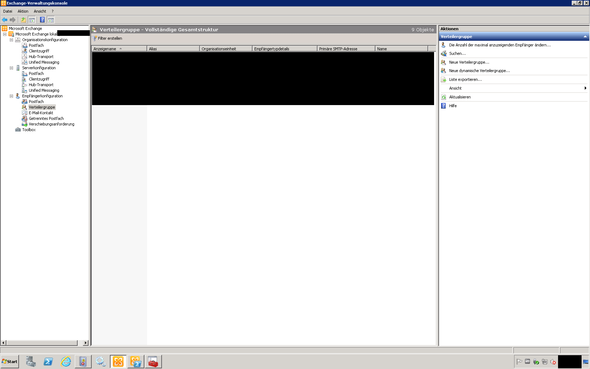Open Postfach under Serverkonfiguration

(x=36, y=74)
